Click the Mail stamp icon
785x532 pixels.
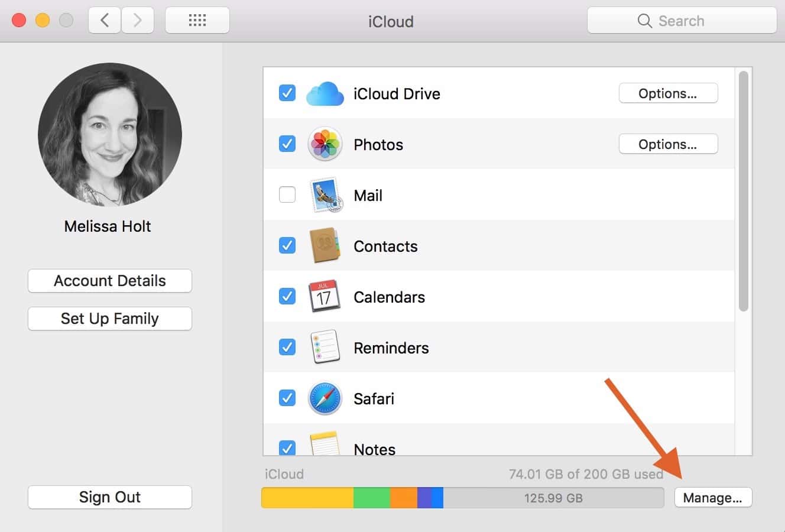point(325,195)
